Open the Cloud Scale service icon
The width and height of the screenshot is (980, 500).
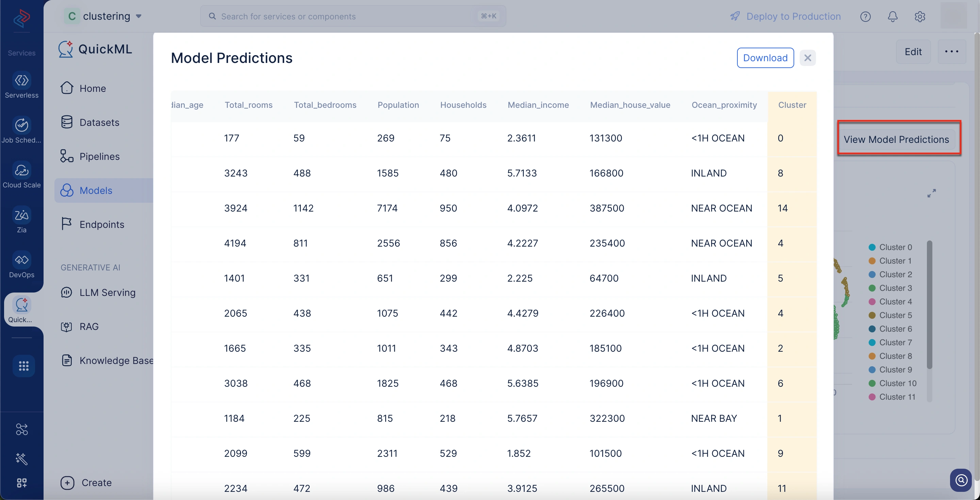point(21,170)
